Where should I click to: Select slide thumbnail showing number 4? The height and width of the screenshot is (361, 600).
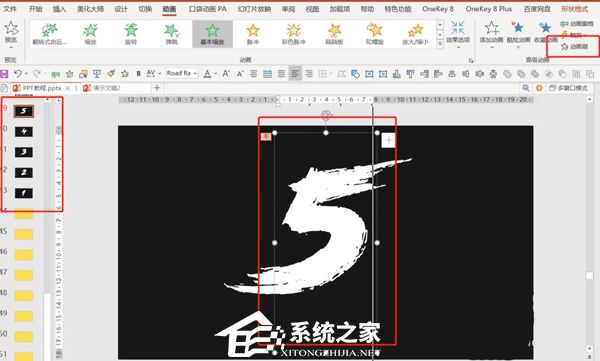pyautogui.click(x=24, y=132)
